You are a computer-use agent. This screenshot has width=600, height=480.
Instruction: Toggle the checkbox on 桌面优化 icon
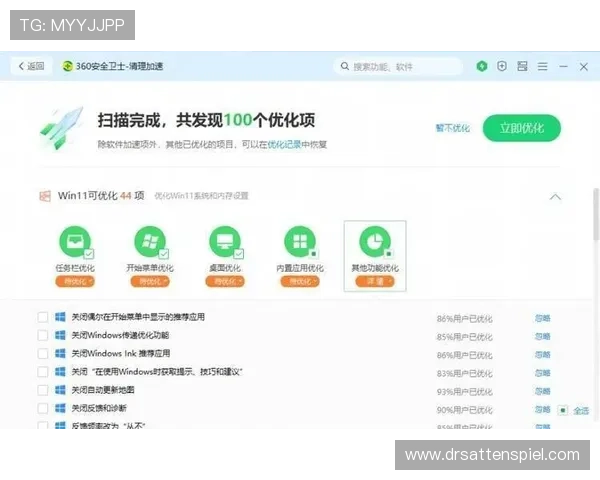coord(239,253)
